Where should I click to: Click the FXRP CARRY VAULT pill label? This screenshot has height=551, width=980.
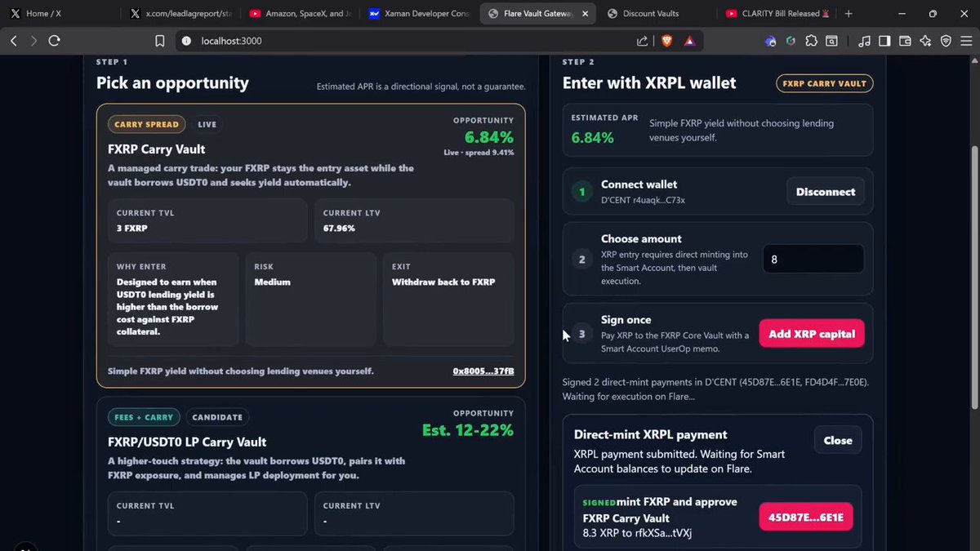[824, 83]
